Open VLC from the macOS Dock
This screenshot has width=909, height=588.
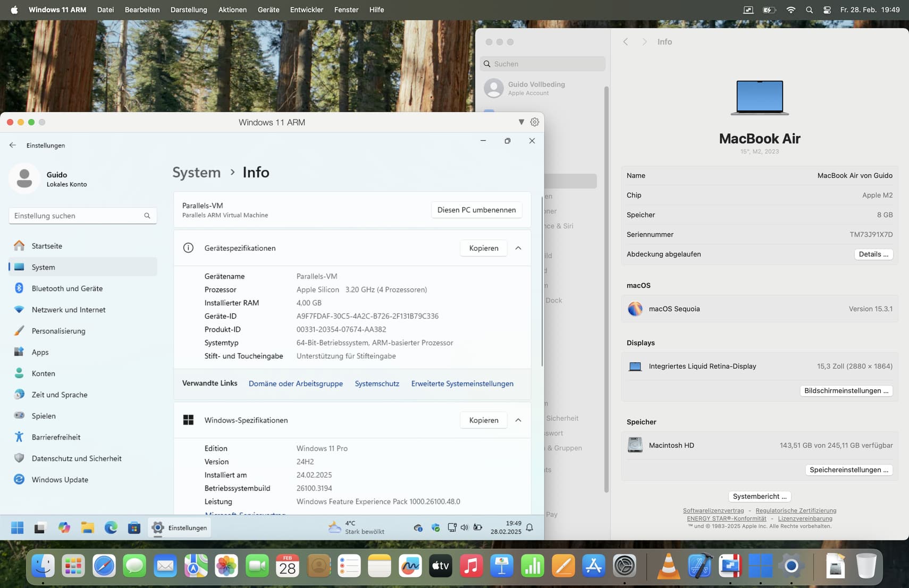668,566
